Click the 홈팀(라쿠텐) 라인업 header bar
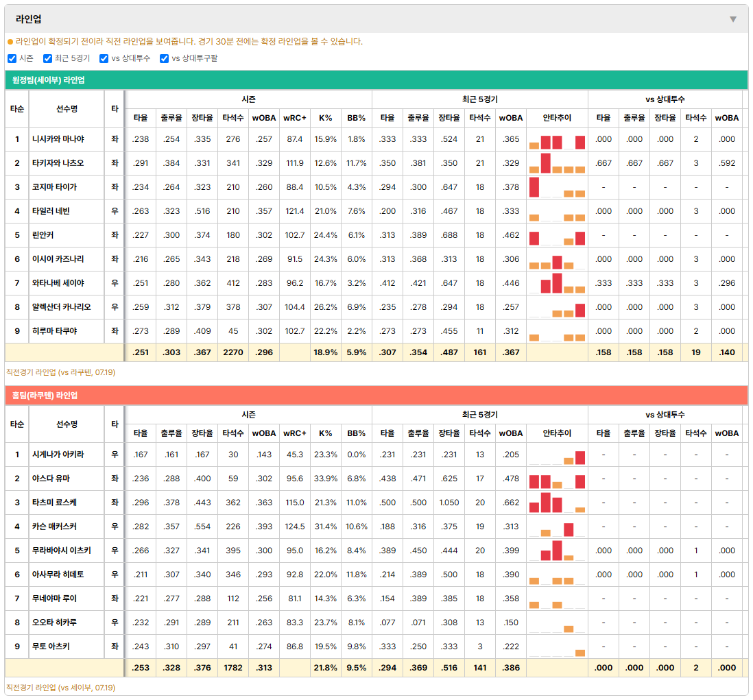The image size is (753, 700). (x=376, y=395)
